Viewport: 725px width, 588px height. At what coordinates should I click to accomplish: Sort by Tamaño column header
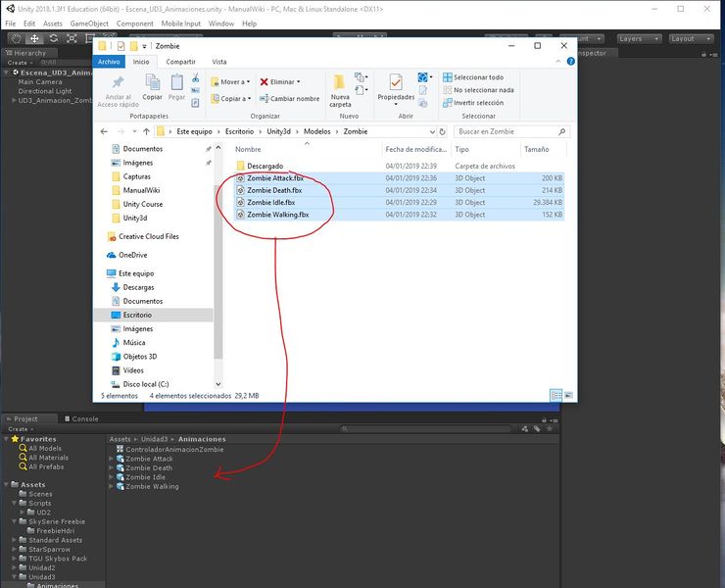pyautogui.click(x=536, y=149)
